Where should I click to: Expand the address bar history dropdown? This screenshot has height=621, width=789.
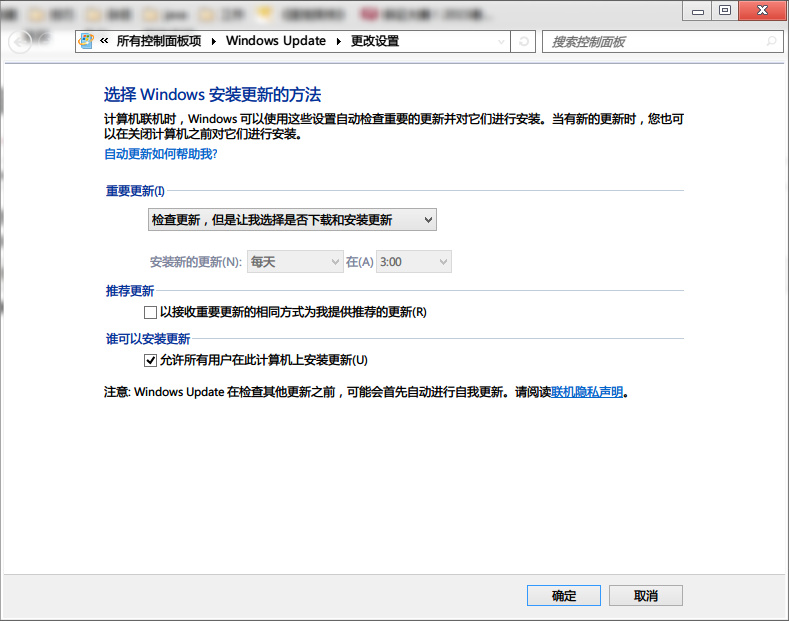pos(501,41)
